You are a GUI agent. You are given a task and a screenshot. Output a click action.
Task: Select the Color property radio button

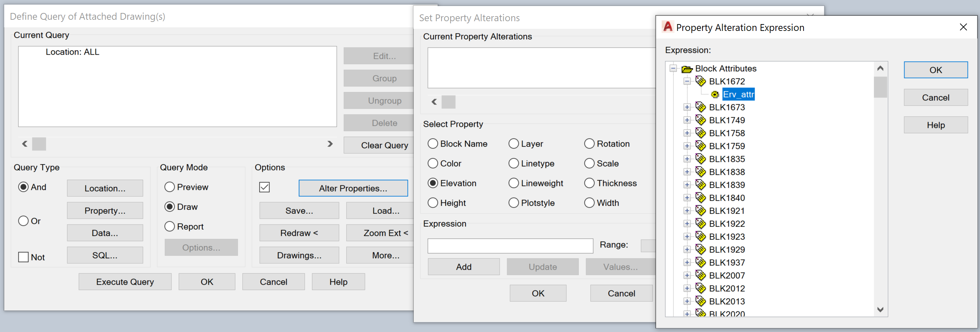433,163
